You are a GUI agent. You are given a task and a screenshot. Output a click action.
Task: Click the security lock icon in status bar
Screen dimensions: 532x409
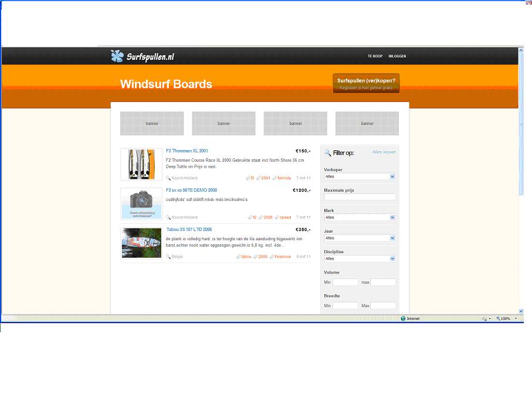pyautogui.click(x=484, y=319)
